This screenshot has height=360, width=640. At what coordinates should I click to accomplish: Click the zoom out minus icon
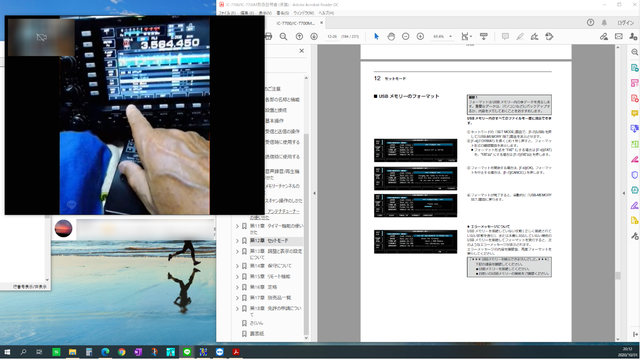pos(405,36)
